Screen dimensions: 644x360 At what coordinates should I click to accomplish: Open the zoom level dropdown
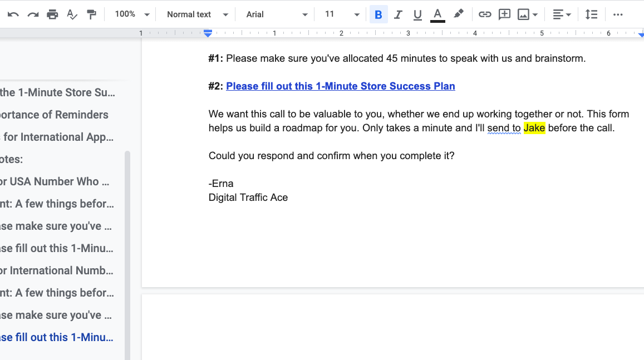click(128, 14)
